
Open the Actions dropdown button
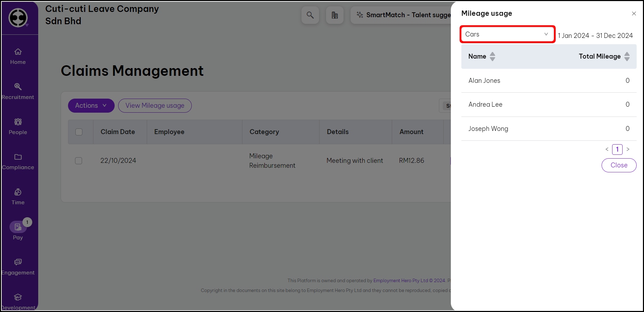(x=91, y=106)
